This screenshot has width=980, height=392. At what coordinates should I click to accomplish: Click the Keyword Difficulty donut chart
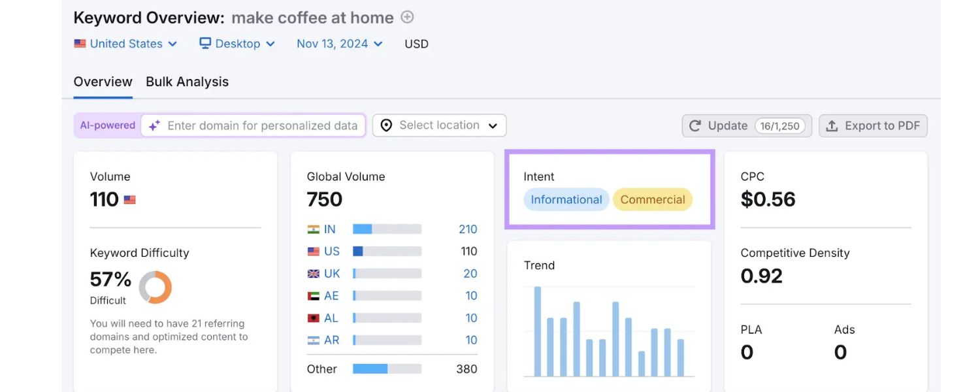156,287
